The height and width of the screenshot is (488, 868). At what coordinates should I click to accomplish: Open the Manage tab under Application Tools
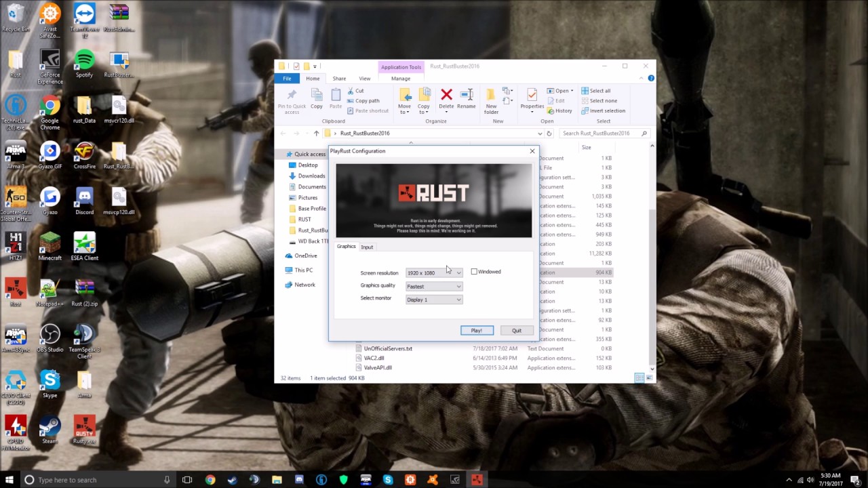pos(400,79)
